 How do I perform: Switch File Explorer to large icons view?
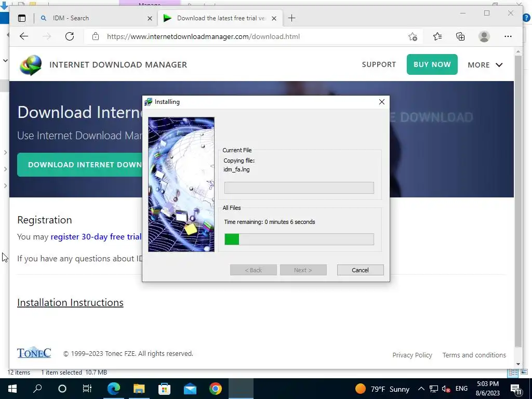525,372
